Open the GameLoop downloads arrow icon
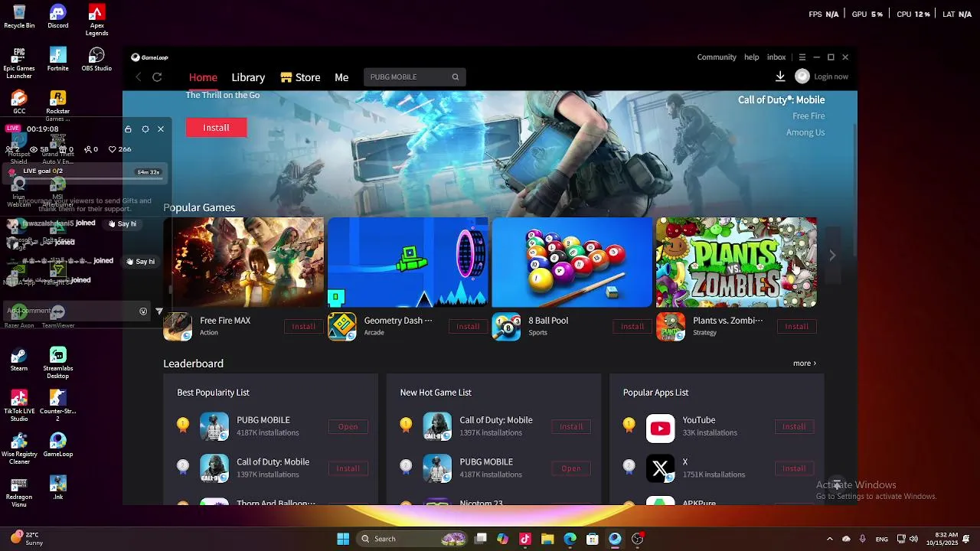Screen dimensions: 980x551 coord(780,77)
